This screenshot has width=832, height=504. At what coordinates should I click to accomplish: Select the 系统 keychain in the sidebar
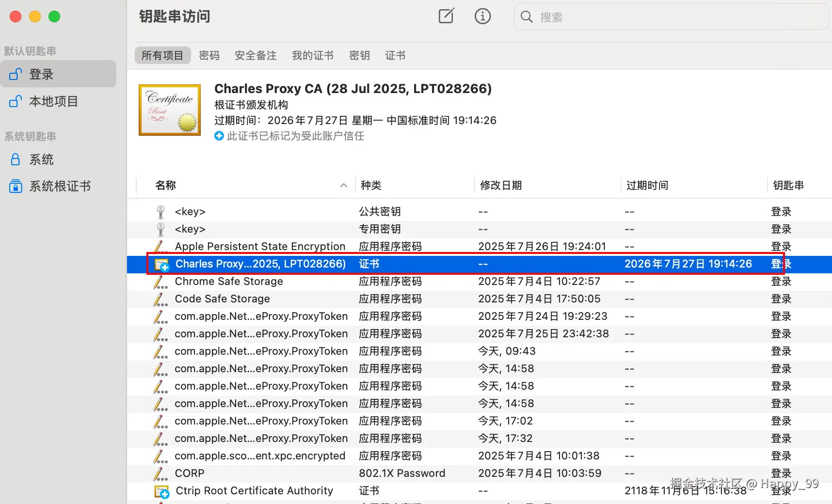58,159
